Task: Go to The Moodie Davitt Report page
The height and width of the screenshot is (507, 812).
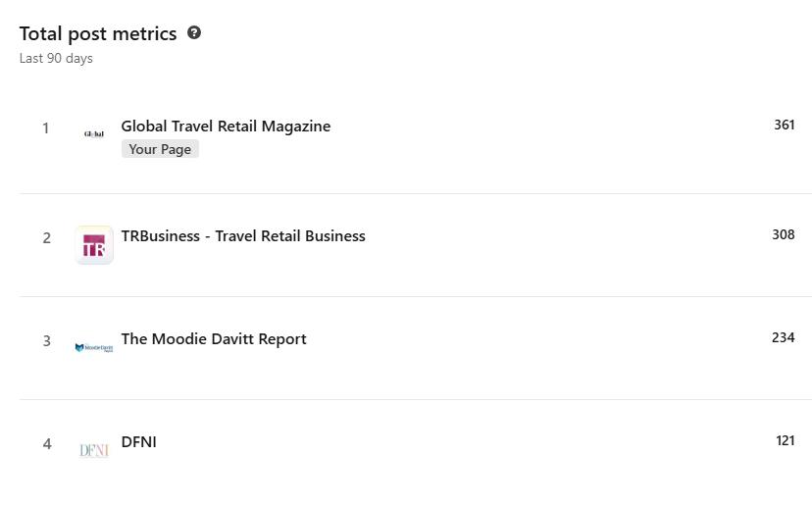Action: pyautogui.click(x=214, y=338)
